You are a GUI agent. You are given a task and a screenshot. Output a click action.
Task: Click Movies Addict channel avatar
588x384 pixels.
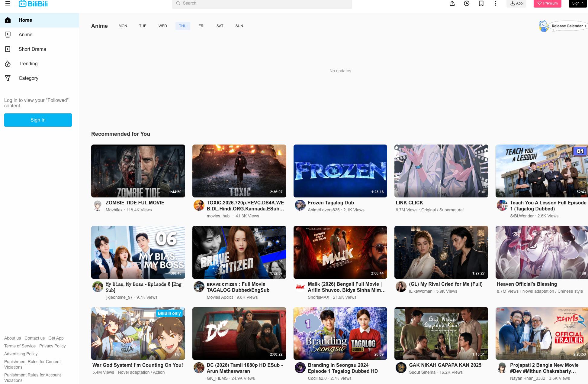click(x=199, y=287)
